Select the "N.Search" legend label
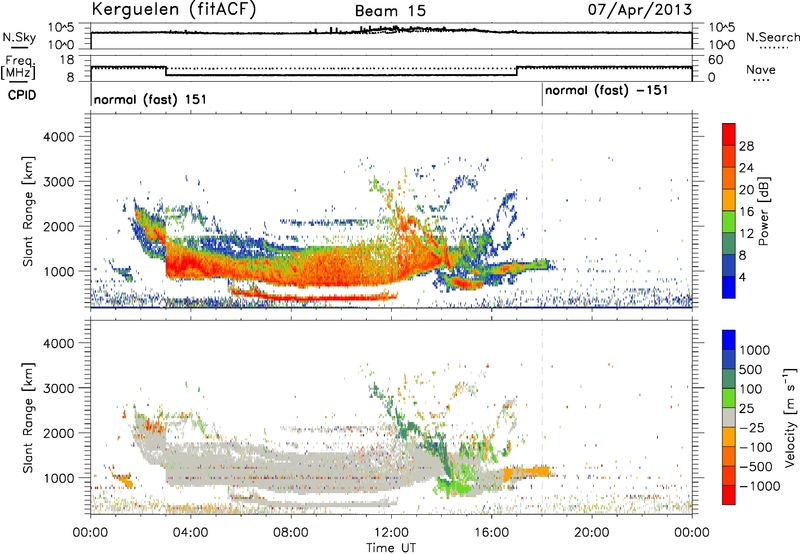 tap(772, 37)
